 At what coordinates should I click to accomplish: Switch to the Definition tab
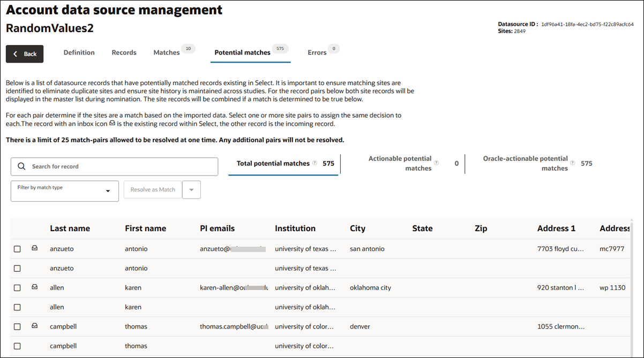click(x=79, y=52)
